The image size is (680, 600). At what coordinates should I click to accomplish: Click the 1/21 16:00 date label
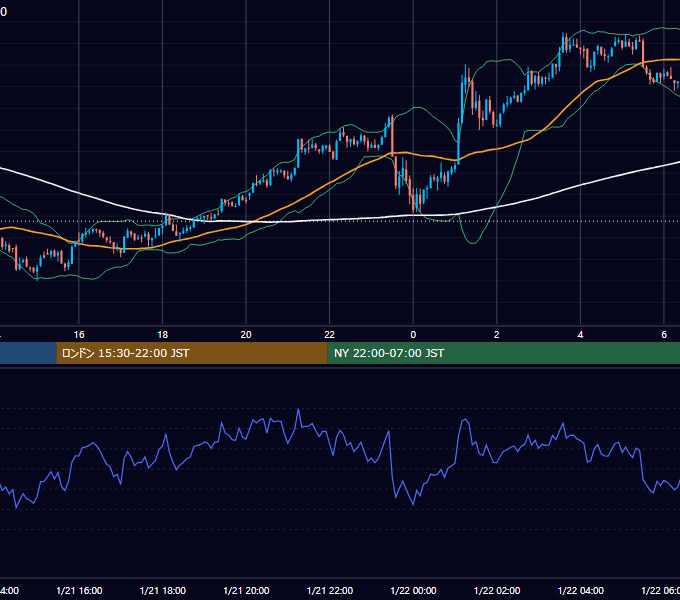click(x=79, y=590)
